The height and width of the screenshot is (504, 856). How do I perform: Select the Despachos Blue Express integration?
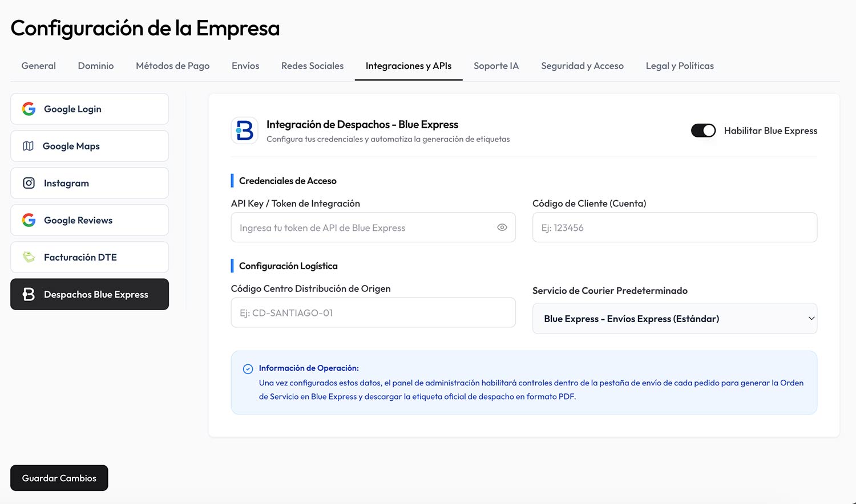90,294
